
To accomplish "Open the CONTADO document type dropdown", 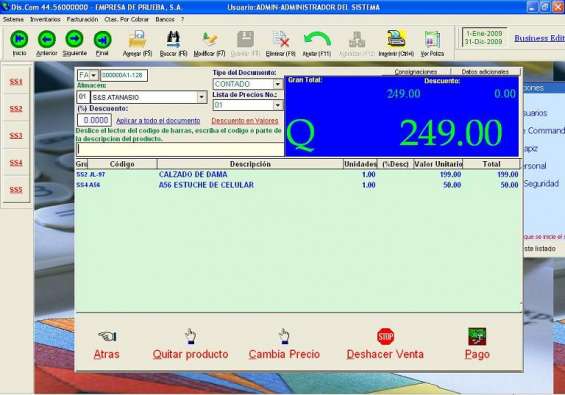I will [x=277, y=84].
